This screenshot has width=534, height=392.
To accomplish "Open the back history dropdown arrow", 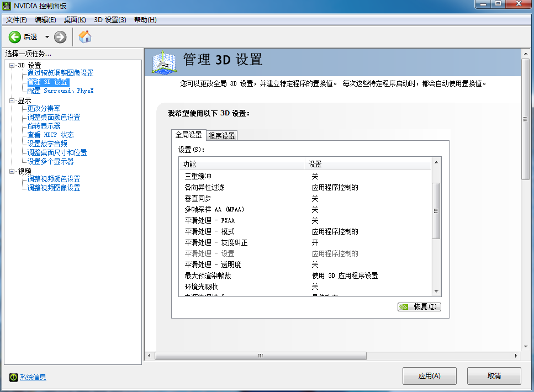I will [x=47, y=37].
